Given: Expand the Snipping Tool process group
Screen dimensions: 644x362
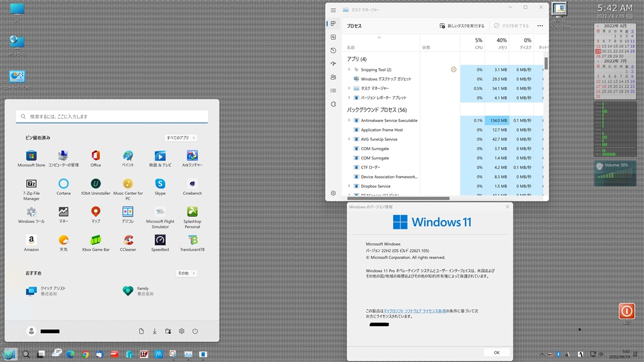Looking at the screenshot, I should tap(349, 70).
